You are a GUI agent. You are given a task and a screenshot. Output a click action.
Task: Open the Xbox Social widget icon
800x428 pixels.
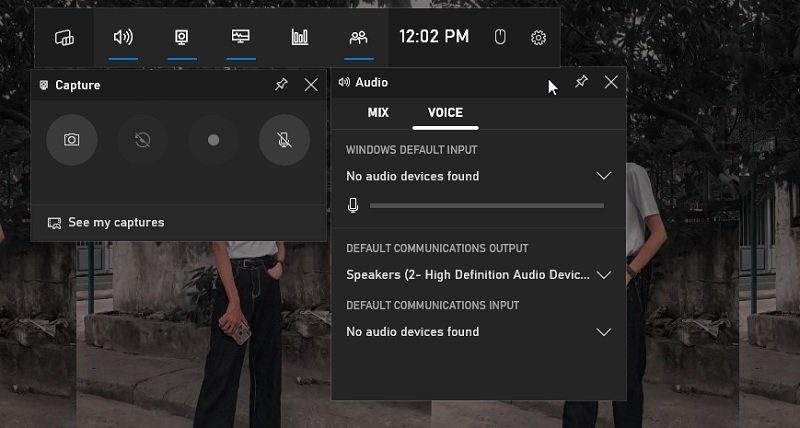358,38
